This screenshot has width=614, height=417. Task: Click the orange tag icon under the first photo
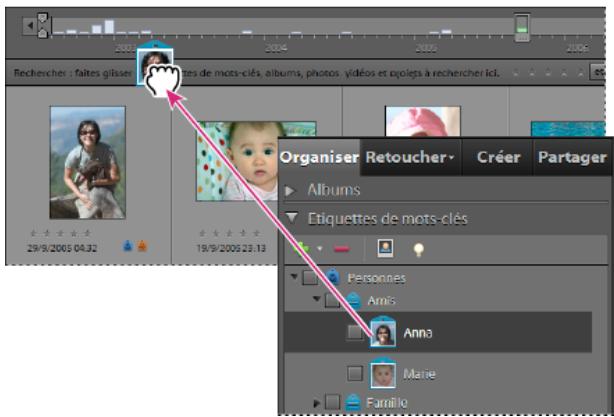point(142,246)
